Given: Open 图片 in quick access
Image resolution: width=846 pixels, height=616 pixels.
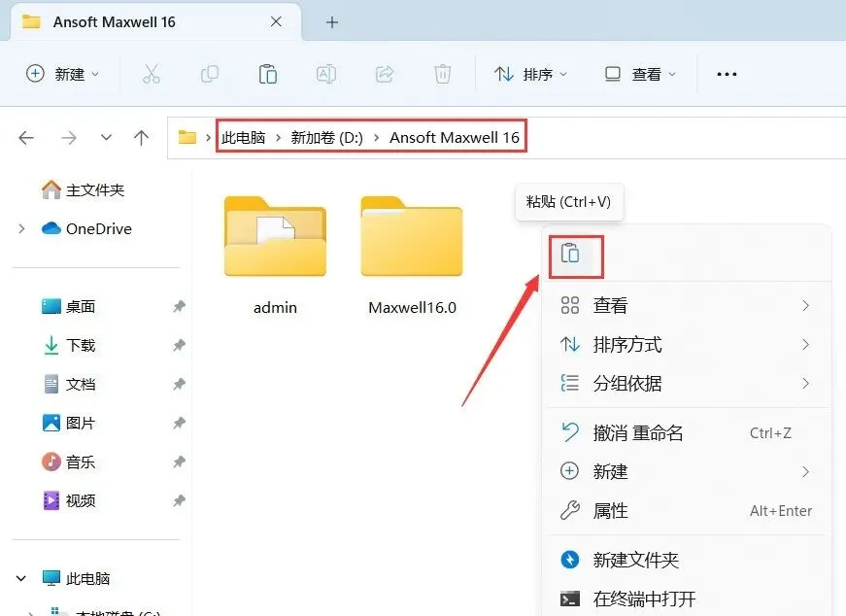Looking at the screenshot, I should pos(69,423).
